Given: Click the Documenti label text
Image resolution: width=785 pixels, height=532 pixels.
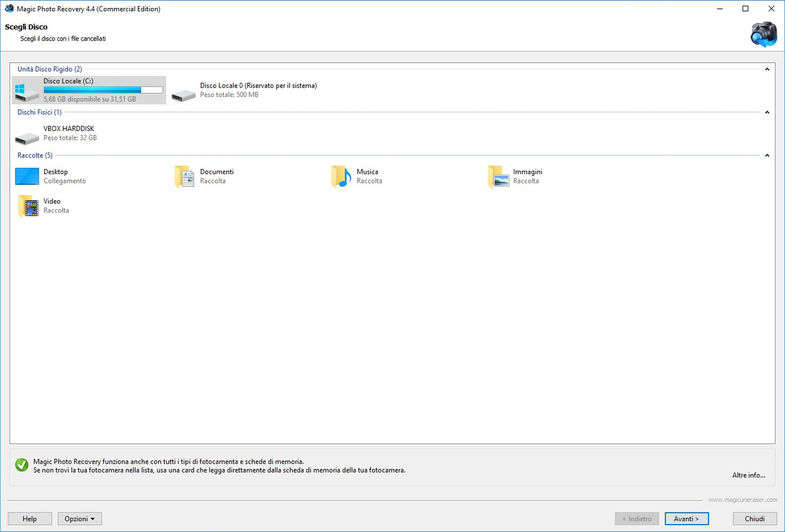Looking at the screenshot, I should click(x=217, y=172).
